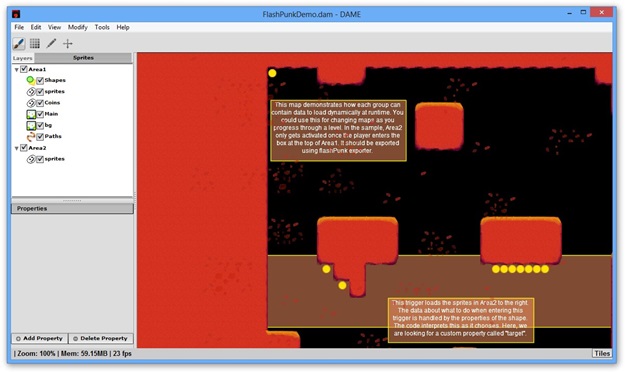Click the Tiles button in status bar
This screenshot has width=625, height=373.
point(602,353)
